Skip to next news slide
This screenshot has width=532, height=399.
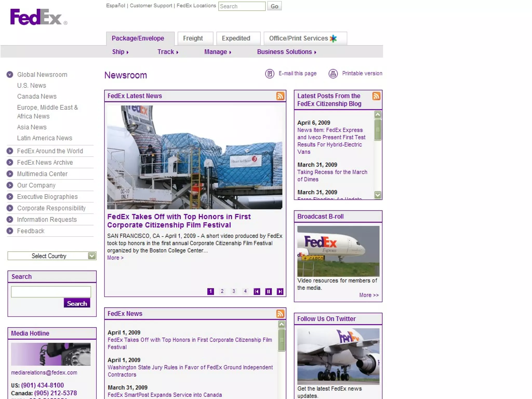click(280, 291)
